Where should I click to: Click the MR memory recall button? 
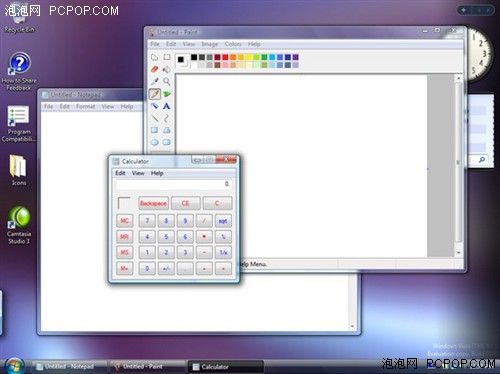[124, 237]
